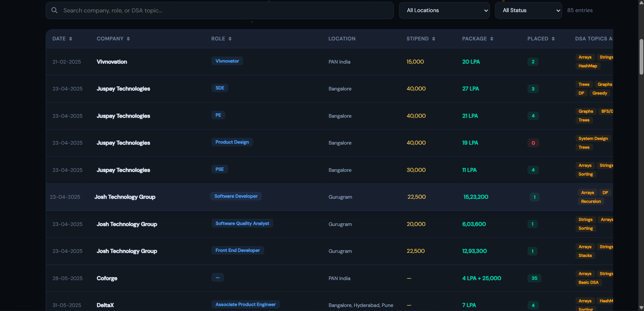
Task: Click the PE role badge
Action: point(218,115)
